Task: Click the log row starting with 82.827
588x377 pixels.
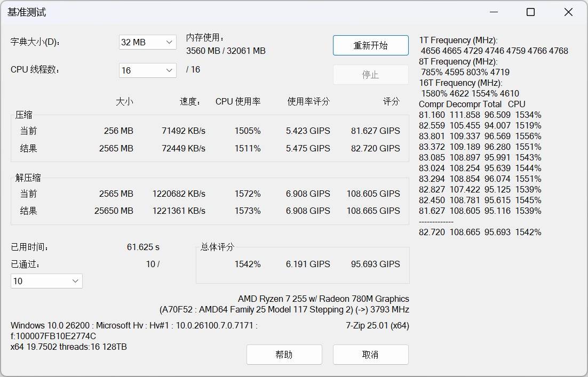Action: [x=480, y=190]
